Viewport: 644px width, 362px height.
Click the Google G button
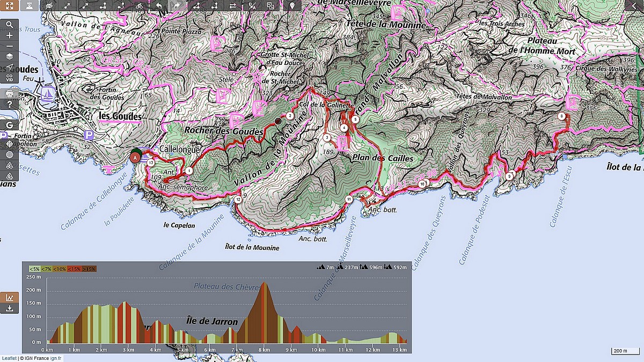click(x=10, y=124)
